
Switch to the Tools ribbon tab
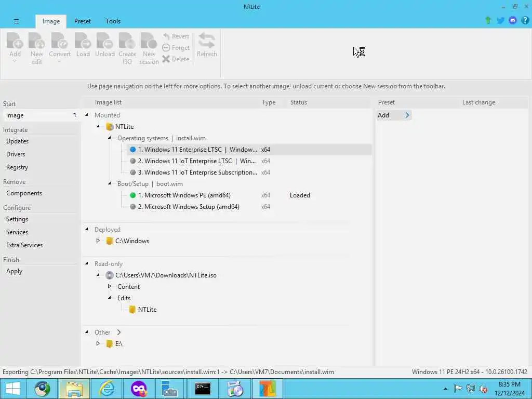tap(113, 21)
